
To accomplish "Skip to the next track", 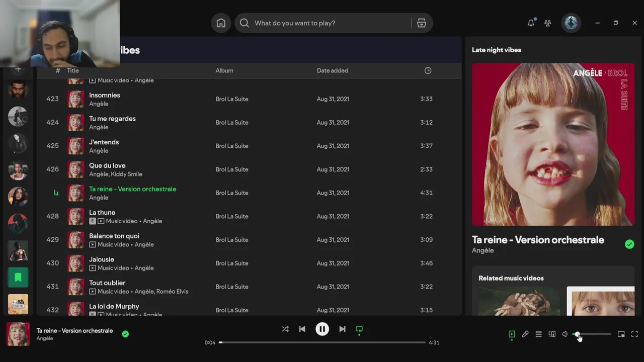I will pyautogui.click(x=342, y=329).
